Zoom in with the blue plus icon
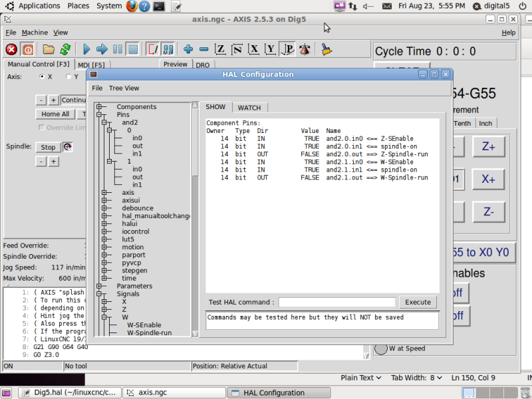This screenshot has height=399, width=532. pyautogui.click(x=188, y=49)
